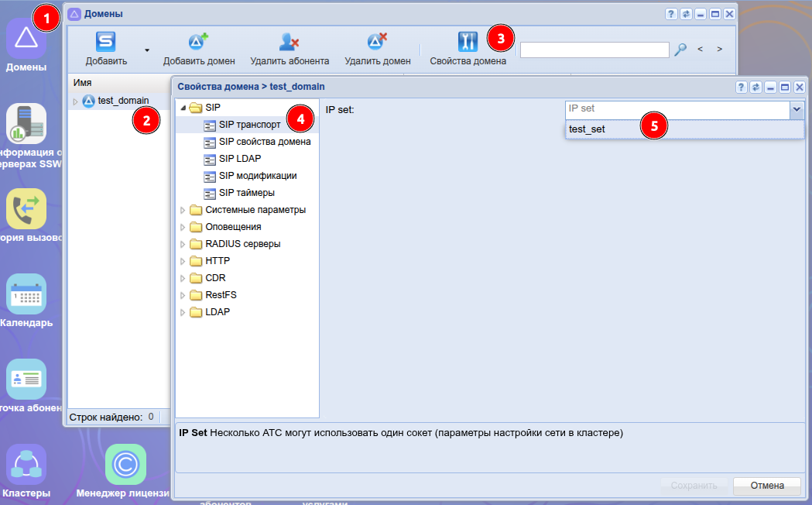
Task: Expand the LDAP folder
Action: (182, 313)
